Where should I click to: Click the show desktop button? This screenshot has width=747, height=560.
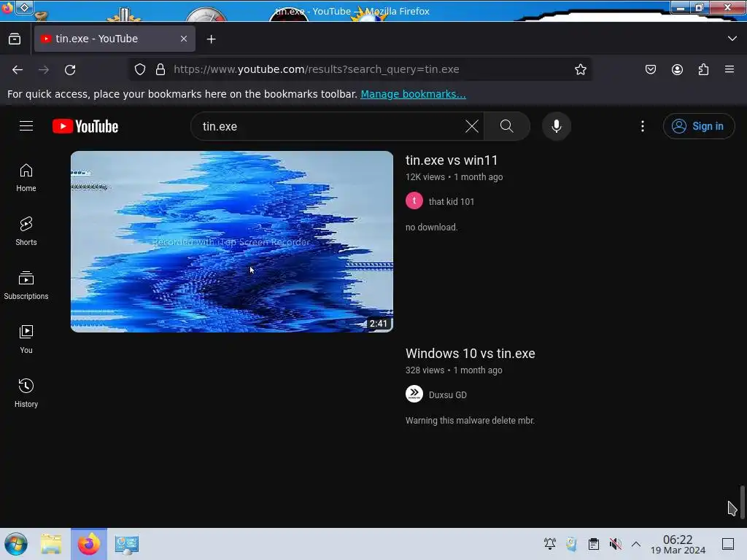(728, 544)
